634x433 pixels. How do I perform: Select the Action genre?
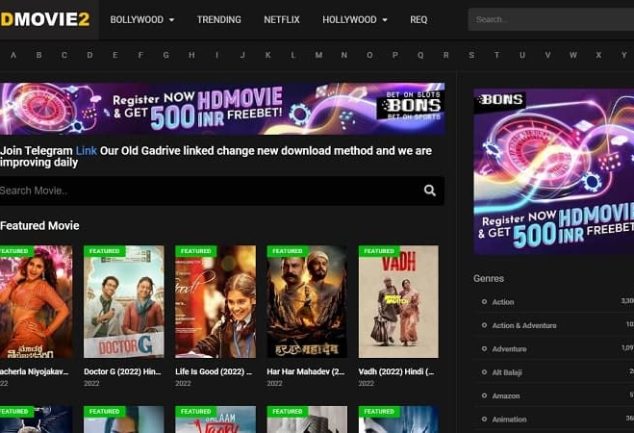point(503,302)
